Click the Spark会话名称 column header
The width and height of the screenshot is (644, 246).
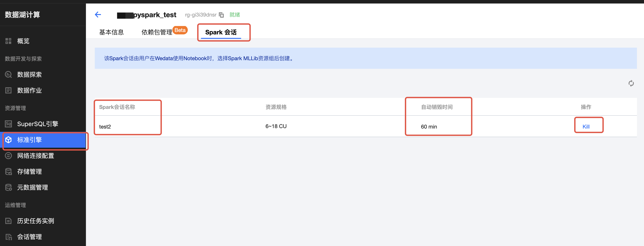117,107
